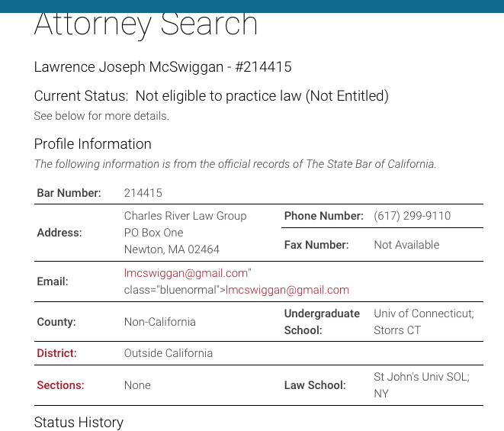Click the Status History heading
504x431 pixels.
click(x=79, y=423)
